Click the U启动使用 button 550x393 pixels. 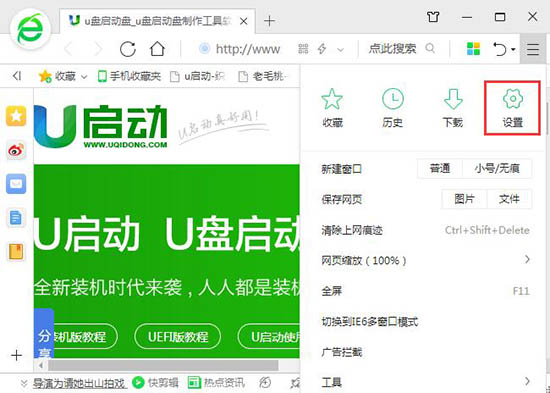[269, 337]
